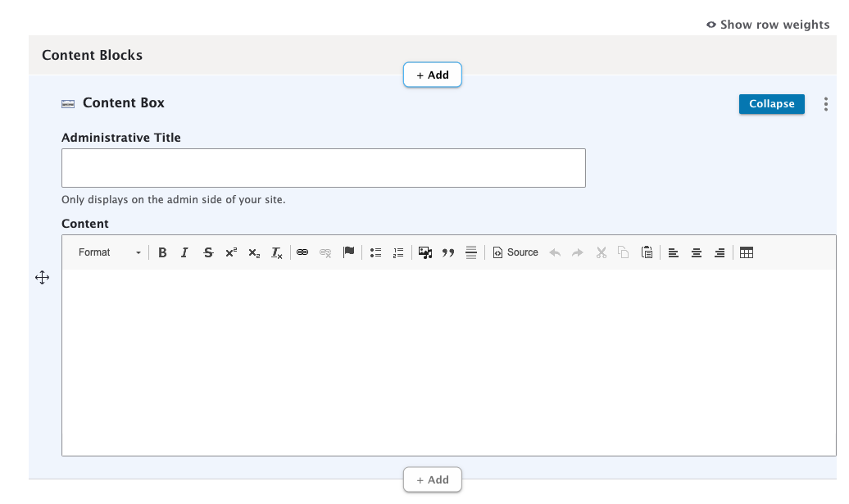Click the undo arrow
Viewport: 849px width, 504px height.
point(555,252)
